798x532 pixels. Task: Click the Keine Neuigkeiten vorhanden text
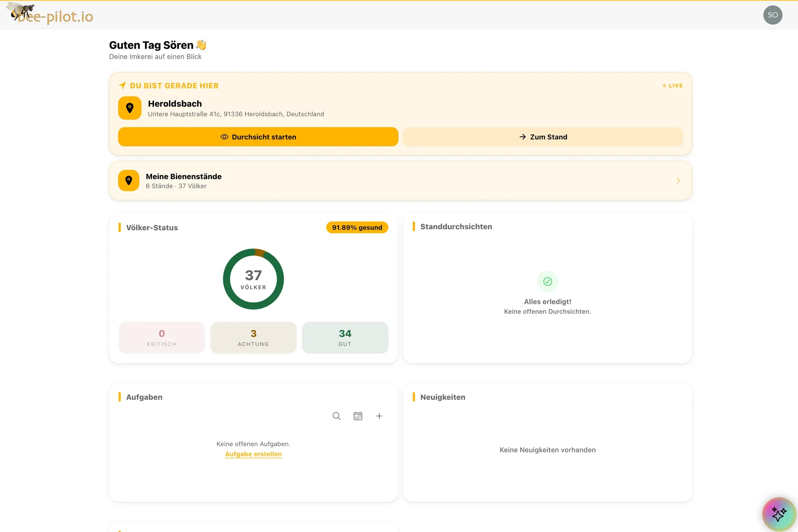click(548, 450)
